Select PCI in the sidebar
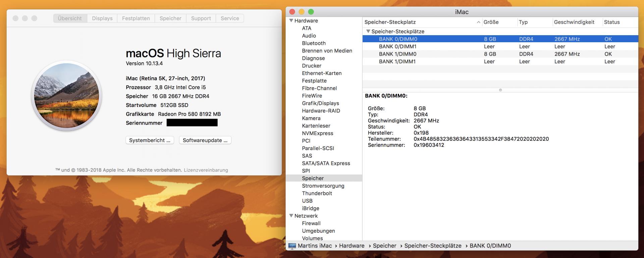 [x=306, y=141]
